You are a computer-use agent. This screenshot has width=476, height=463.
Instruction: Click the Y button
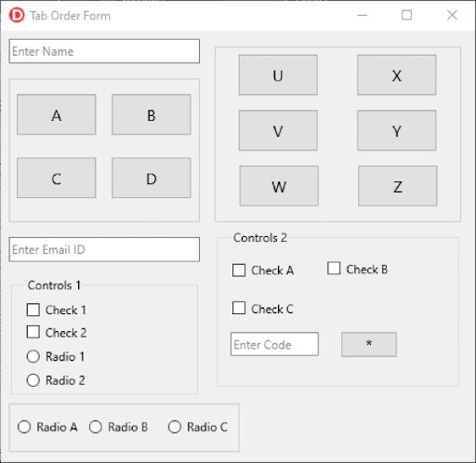397,130
